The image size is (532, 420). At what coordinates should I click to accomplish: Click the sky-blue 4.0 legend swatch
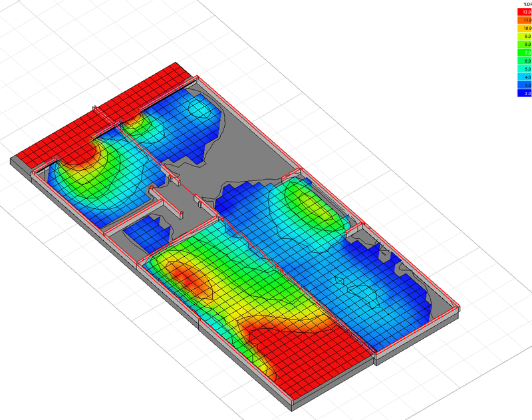pos(525,77)
